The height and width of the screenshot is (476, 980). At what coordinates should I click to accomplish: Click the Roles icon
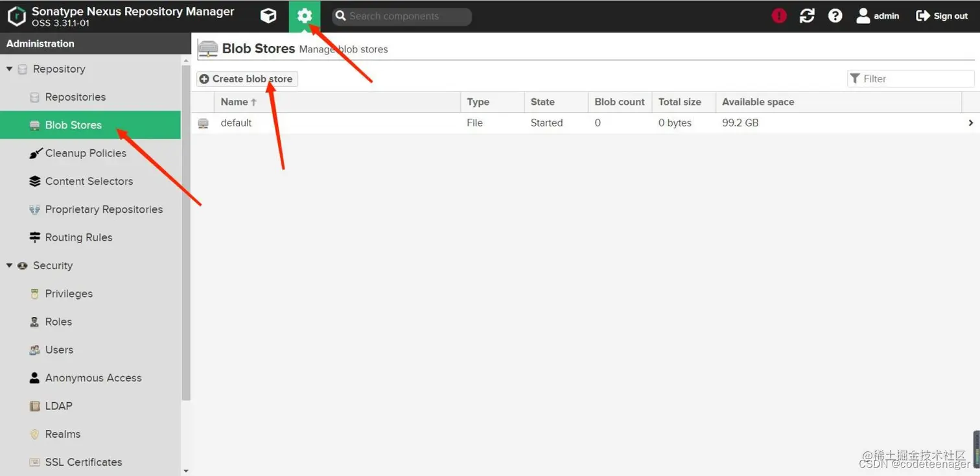pos(35,322)
